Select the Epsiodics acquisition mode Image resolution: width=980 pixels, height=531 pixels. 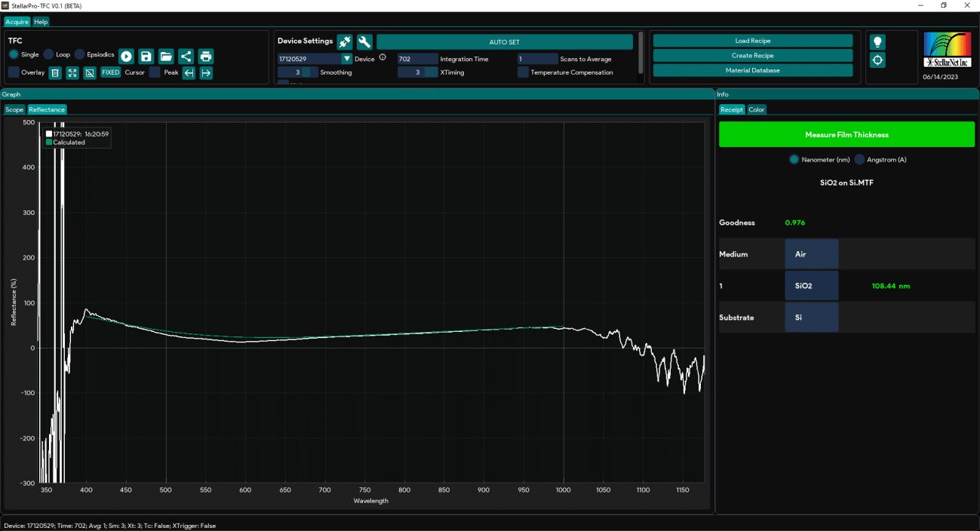click(x=94, y=55)
